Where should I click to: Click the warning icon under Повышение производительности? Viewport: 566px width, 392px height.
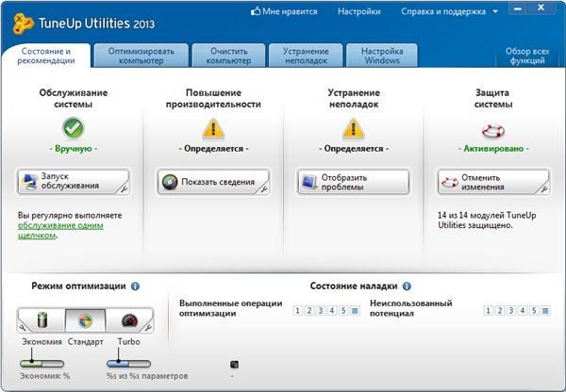pyautogui.click(x=213, y=129)
